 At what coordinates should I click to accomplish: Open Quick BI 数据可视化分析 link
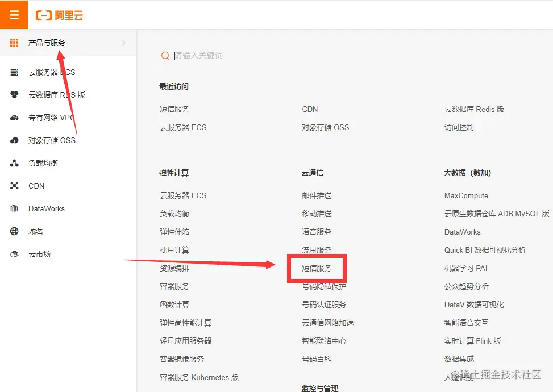coord(485,251)
